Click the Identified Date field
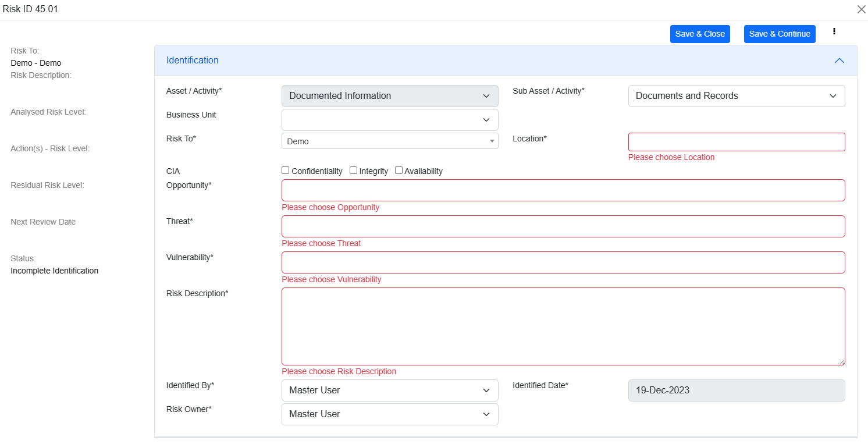The width and height of the screenshot is (868, 444). 736,390
